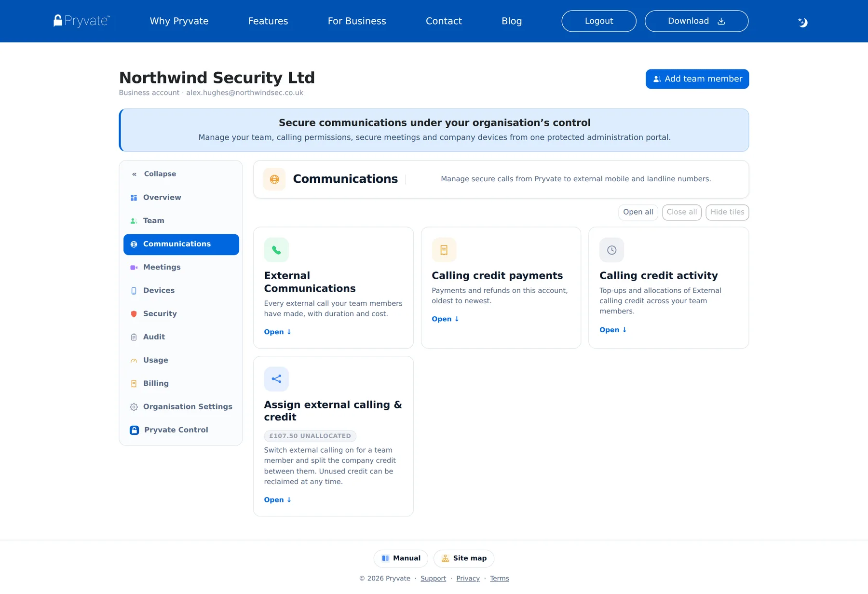Click the Security shield icon in sidebar
The image size is (868, 594).
click(134, 314)
